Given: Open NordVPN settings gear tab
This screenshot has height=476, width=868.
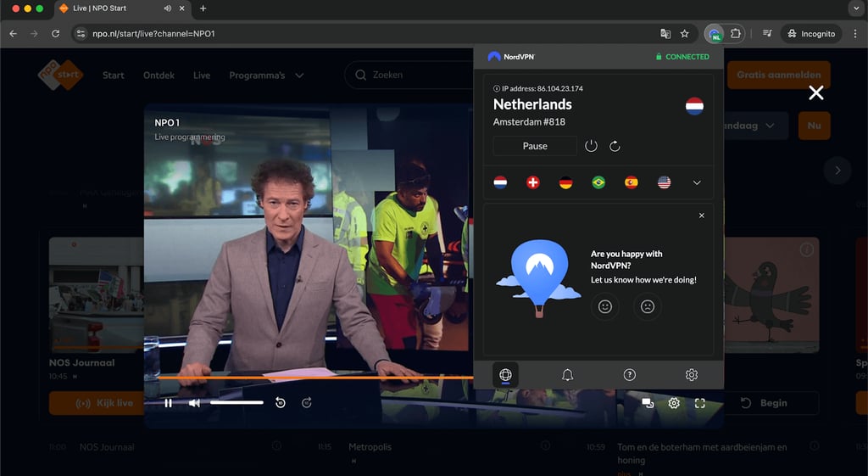Looking at the screenshot, I should [x=692, y=374].
